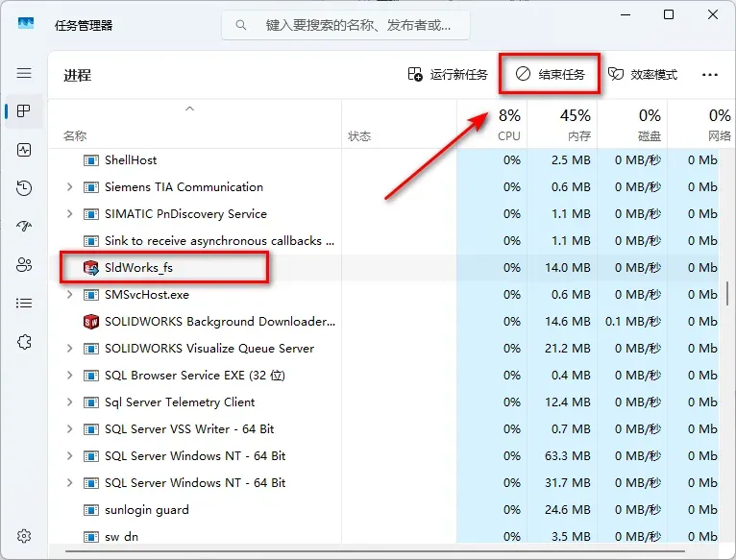Click the Run new task icon

415,74
